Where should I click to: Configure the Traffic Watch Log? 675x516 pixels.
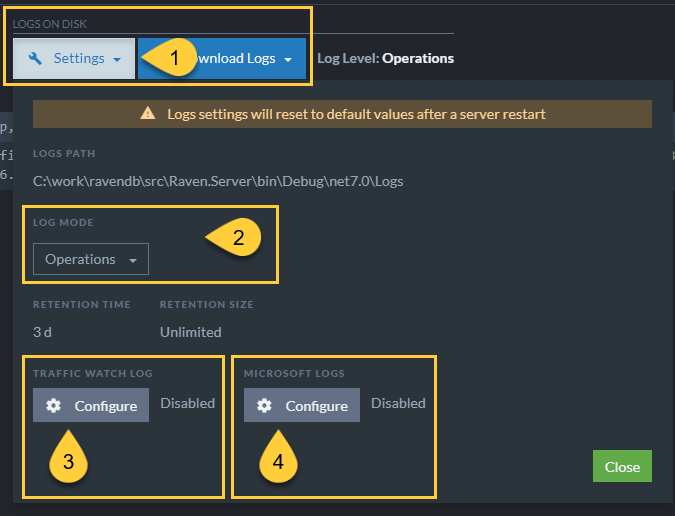91,405
